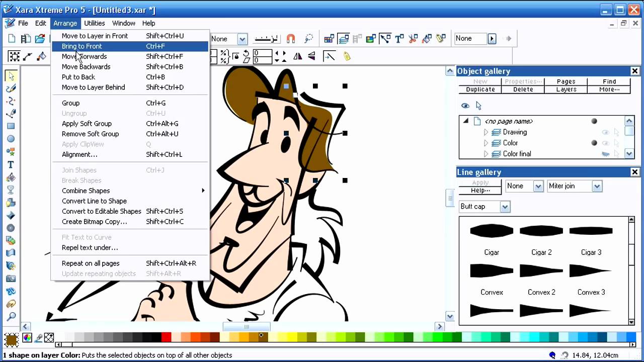Select the Pen tool
The image size is (644, 362).
click(11, 114)
